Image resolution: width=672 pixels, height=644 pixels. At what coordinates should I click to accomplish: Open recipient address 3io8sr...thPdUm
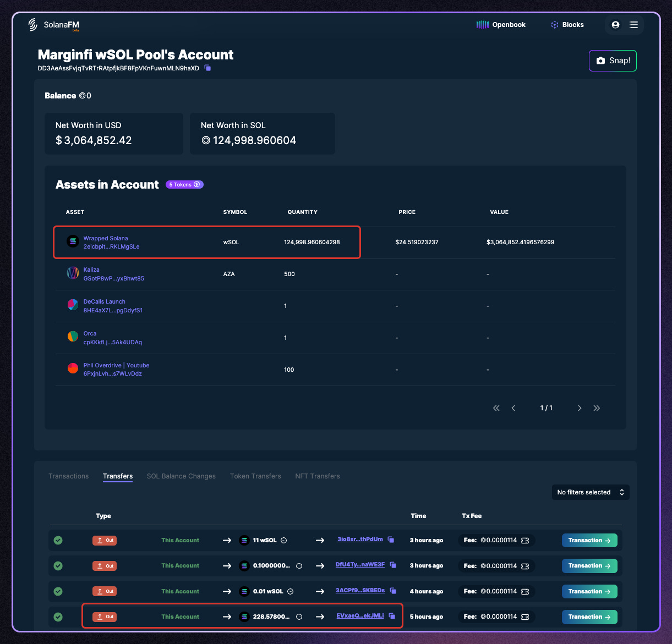360,540
